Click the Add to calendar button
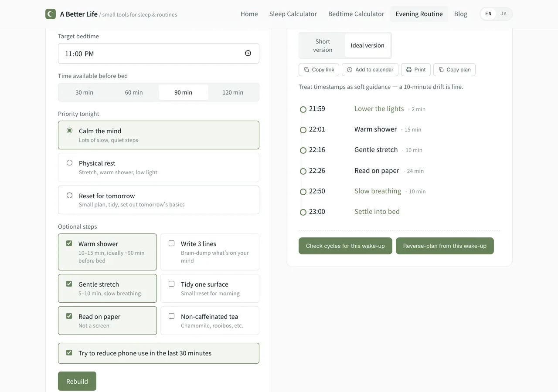 click(x=370, y=70)
